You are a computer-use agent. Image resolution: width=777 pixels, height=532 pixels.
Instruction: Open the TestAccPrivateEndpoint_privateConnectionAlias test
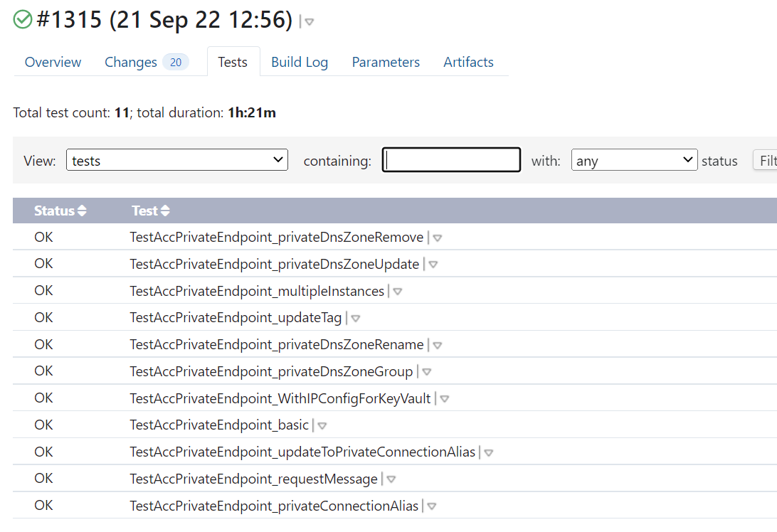click(x=274, y=506)
